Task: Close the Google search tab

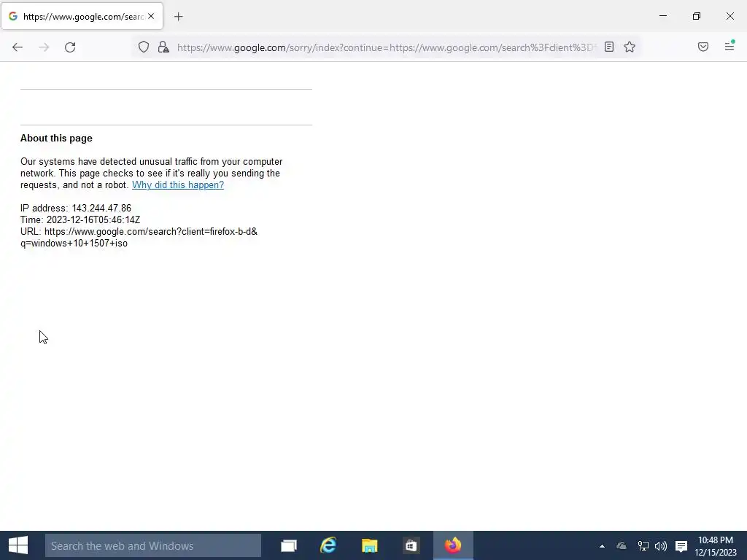Action: 151,16
